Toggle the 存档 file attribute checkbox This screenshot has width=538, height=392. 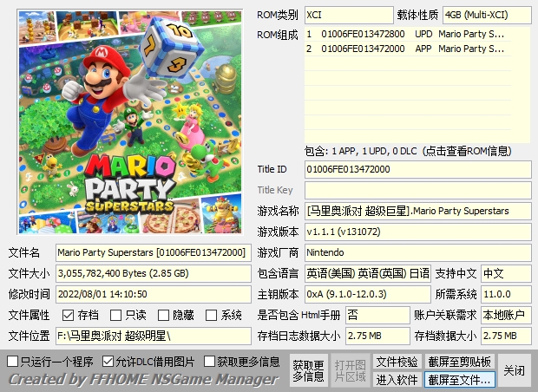pos(69,316)
